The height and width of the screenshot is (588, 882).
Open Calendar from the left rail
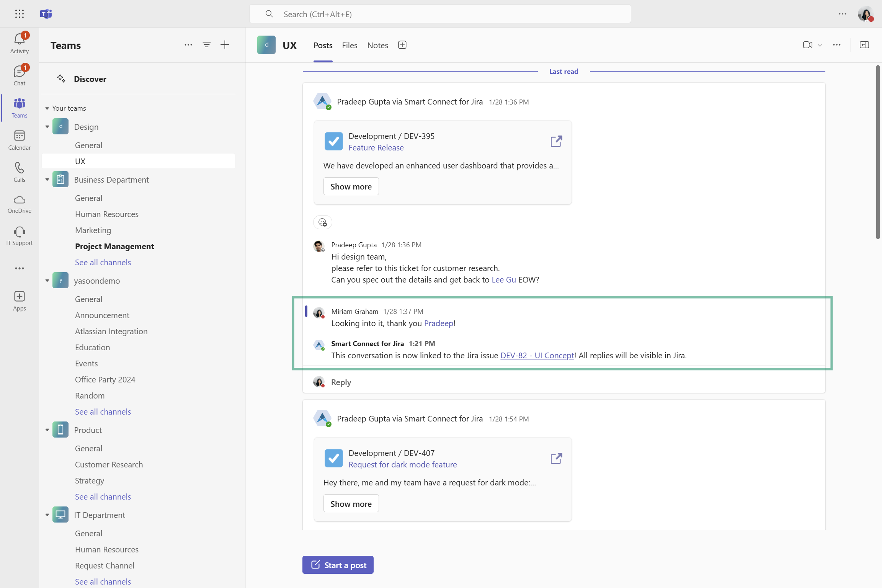[20, 140]
